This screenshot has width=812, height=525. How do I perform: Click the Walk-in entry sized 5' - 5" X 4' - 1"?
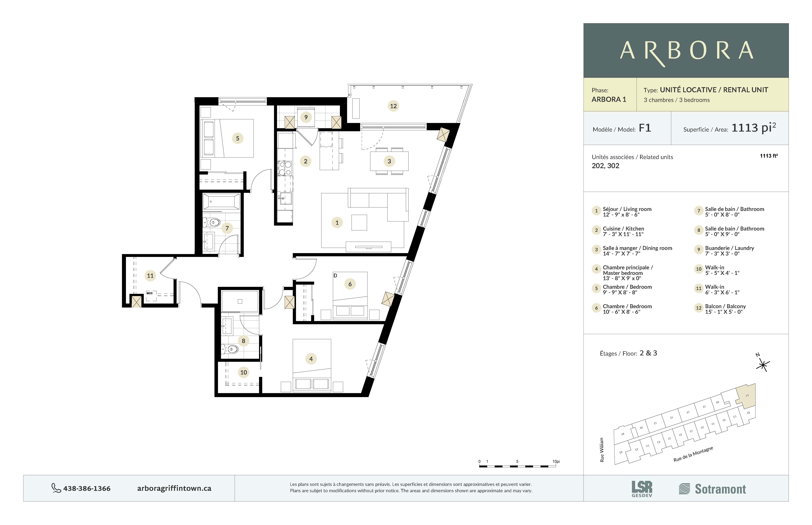(722, 270)
